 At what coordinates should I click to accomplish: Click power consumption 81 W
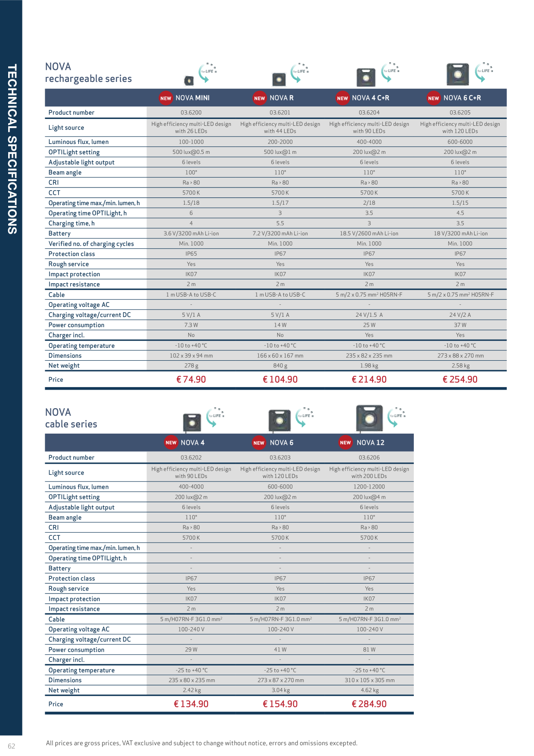point(369,650)
